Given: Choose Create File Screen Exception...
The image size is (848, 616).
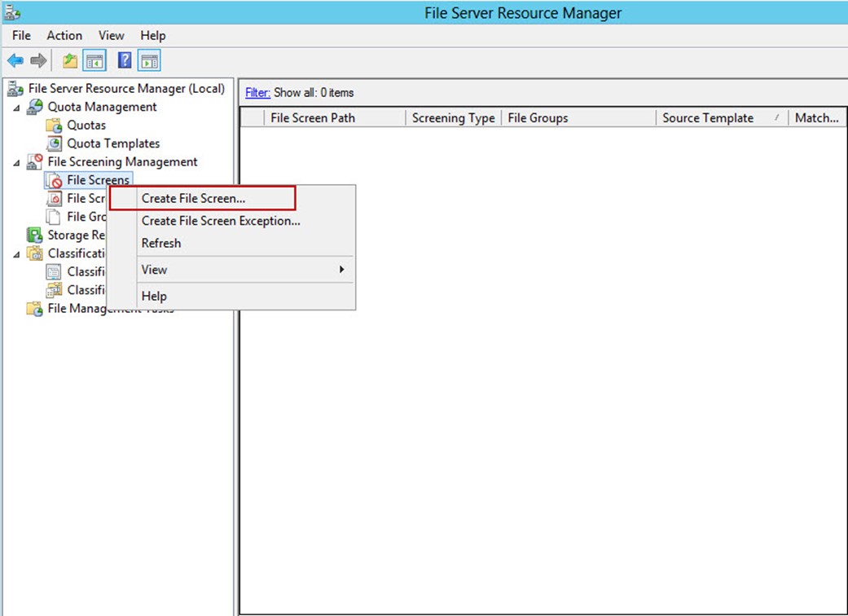Looking at the screenshot, I should click(231, 221).
